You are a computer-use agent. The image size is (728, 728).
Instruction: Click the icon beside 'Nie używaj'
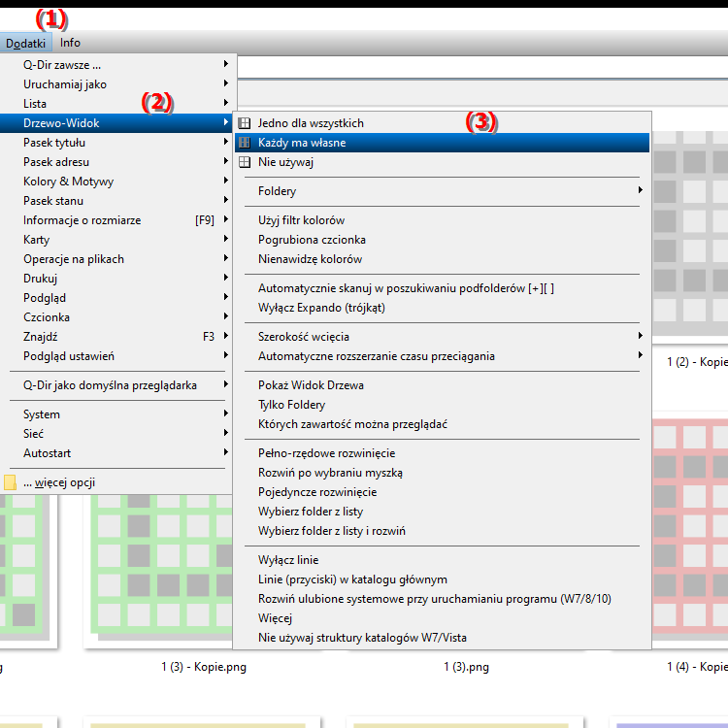pyautogui.click(x=245, y=162)
